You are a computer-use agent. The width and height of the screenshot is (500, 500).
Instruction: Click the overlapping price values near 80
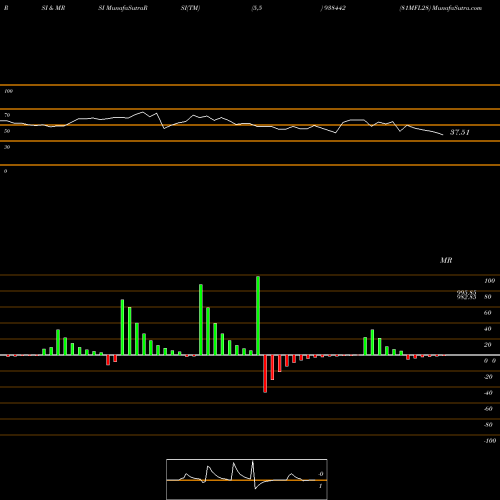466,295
